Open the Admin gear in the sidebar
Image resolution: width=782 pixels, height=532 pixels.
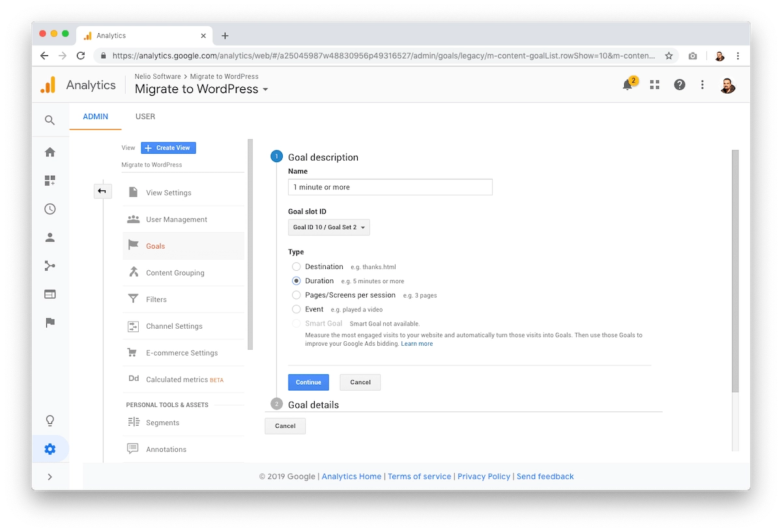tap(50, 449)
